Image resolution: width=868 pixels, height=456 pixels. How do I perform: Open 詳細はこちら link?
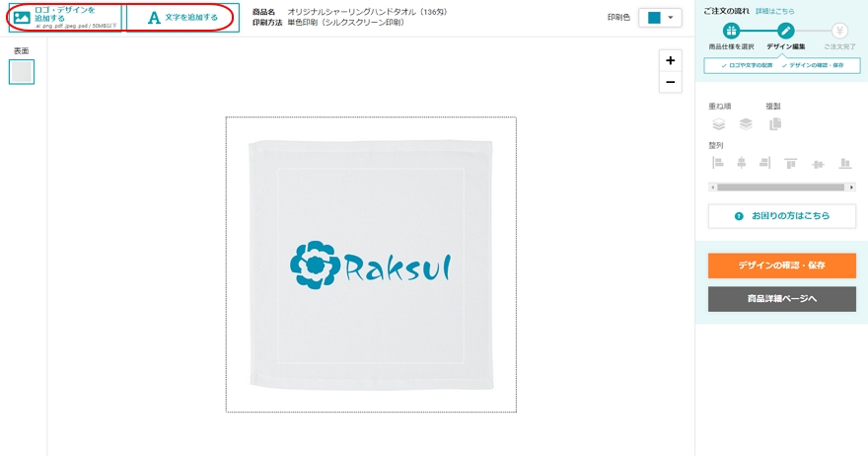tap(775, 11)
